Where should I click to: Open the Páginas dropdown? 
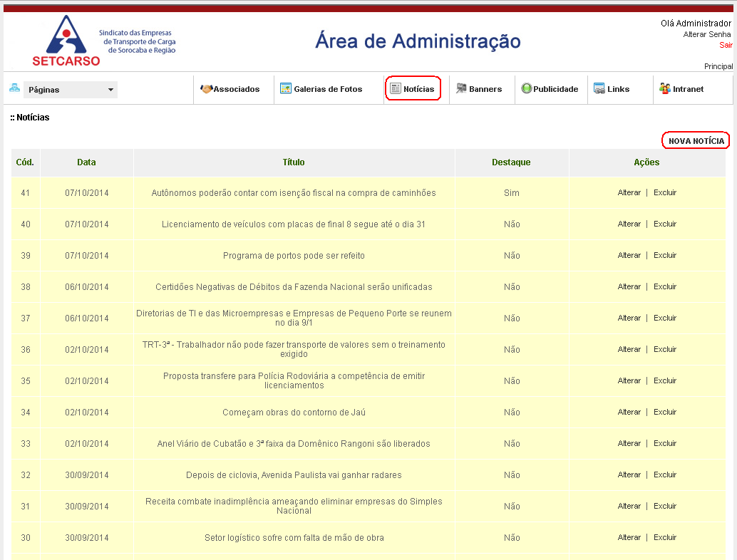71,90
